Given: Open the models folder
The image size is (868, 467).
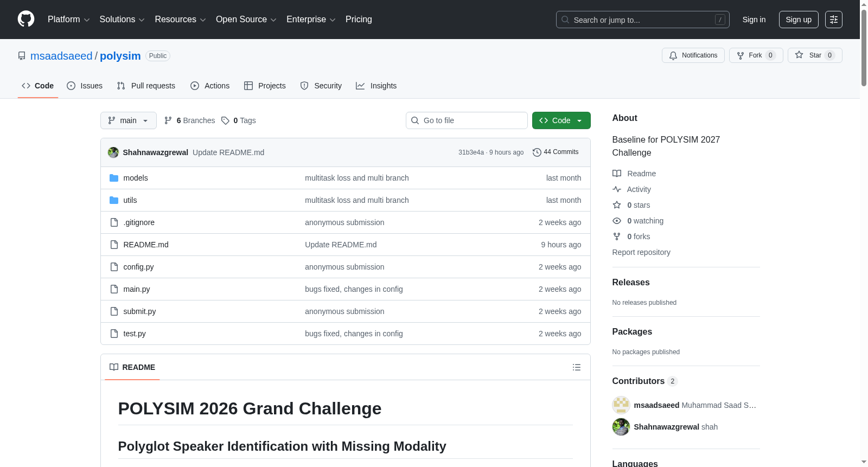Looking at the screenshot, I should pos(136,178).
